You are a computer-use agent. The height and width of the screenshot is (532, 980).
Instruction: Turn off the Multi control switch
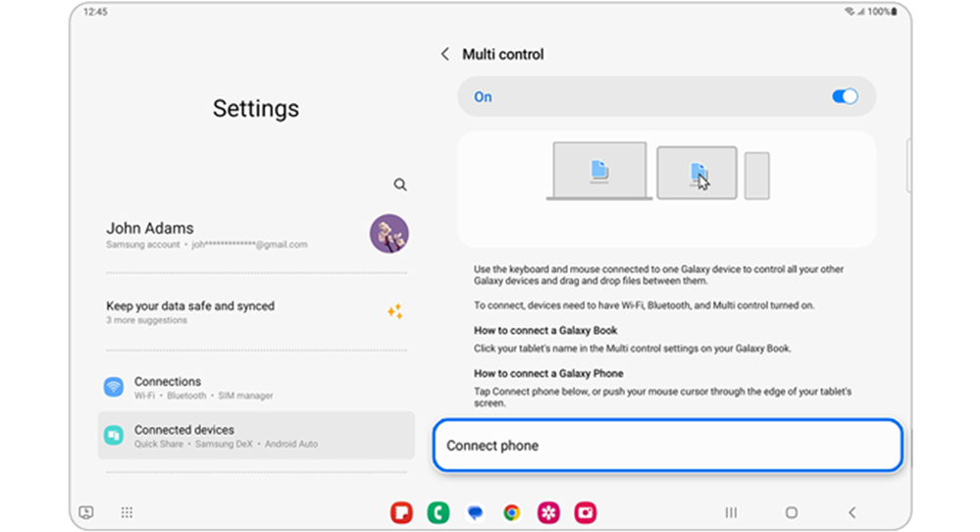pyautogui.click(x=845, y=96)
